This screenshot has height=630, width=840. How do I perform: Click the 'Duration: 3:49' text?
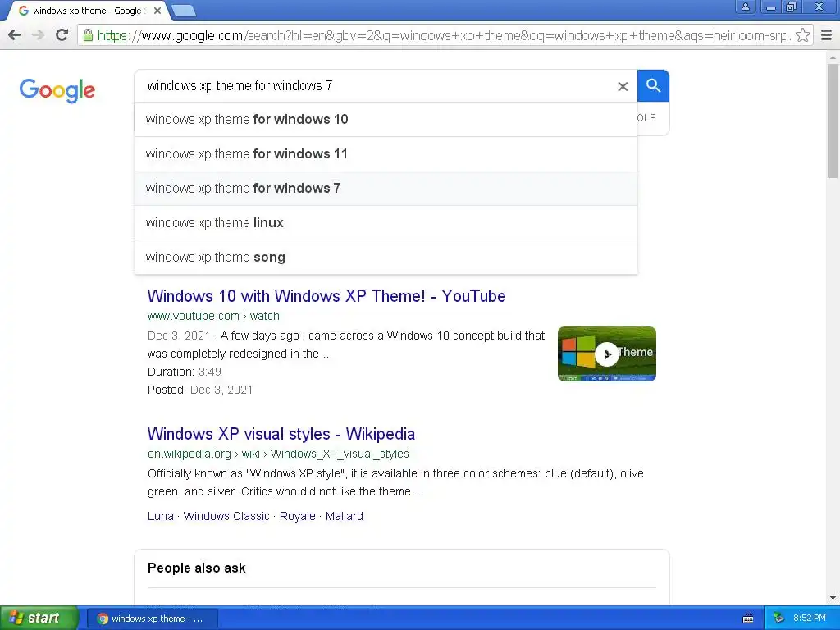click(x=185, y=372)
